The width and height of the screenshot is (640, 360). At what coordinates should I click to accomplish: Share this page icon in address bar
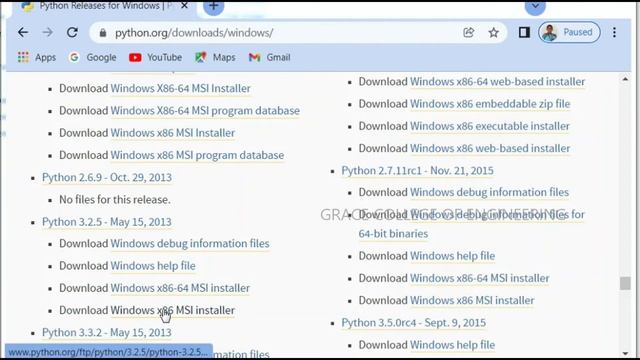[x=469, y=32]
